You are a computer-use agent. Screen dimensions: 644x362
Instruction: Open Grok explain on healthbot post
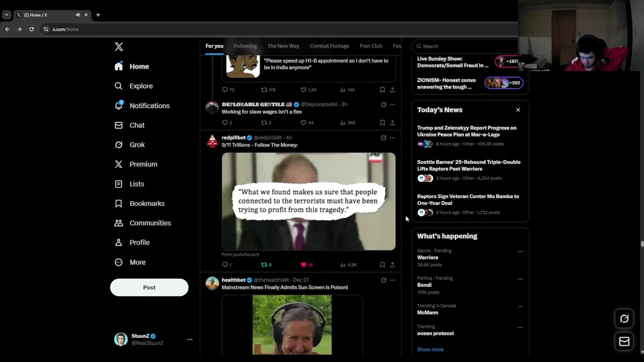click(x=383, y=280)
